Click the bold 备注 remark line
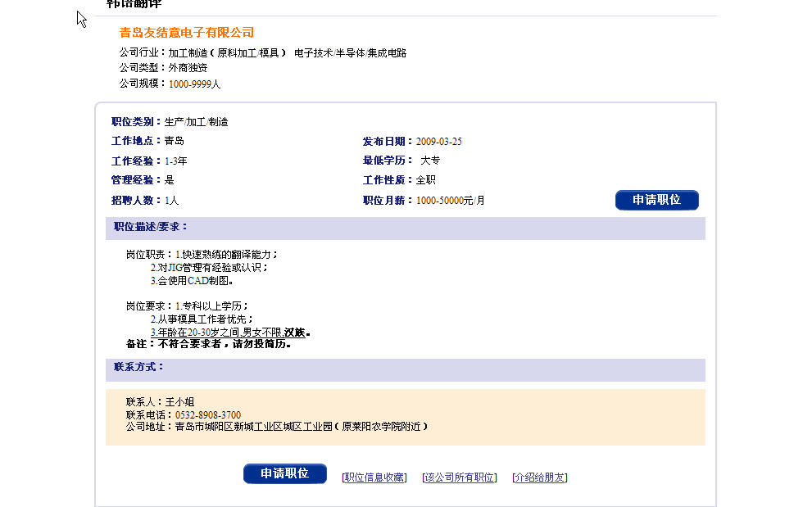 coord(208,344)
